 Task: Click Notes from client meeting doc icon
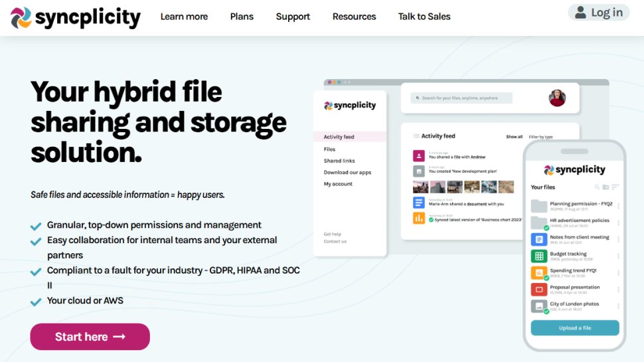pyautogui.click(x=539, y=239)
